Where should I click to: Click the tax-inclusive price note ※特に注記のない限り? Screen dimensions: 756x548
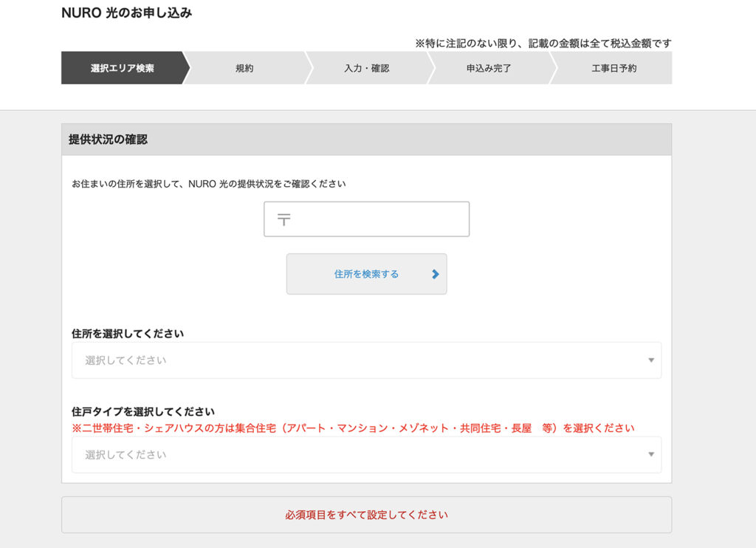pyautogui.click(x=543, y=44)
